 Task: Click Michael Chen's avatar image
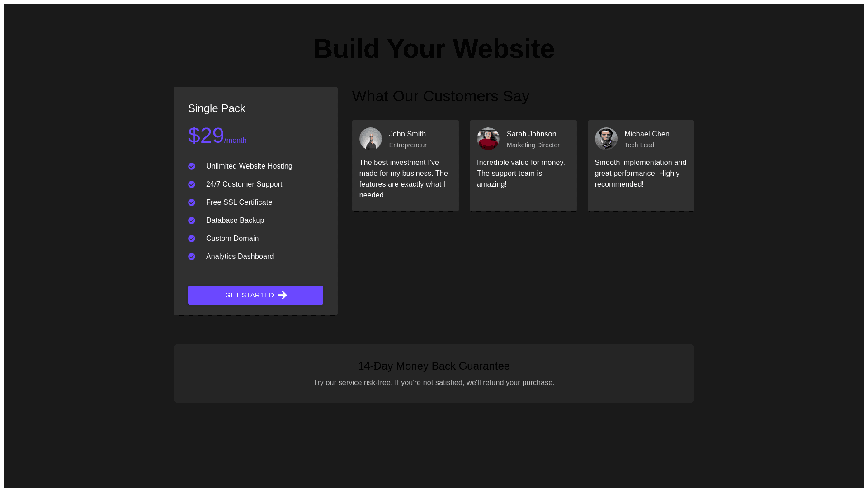[x=606, y=139]
